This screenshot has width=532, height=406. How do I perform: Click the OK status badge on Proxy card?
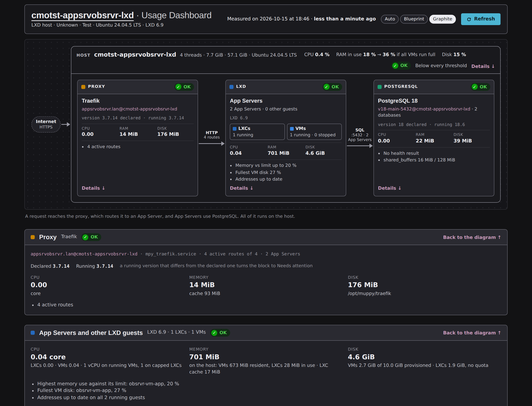(184, 87)
